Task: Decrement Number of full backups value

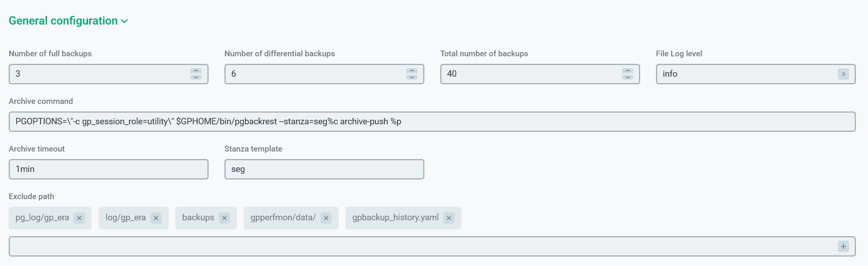Action: click(x=196, y=77)
